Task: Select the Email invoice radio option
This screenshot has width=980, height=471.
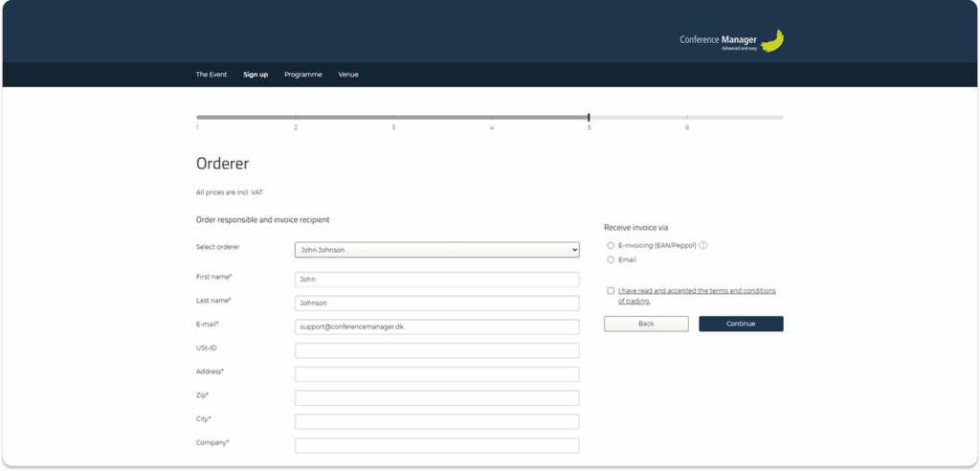Action: (x=611, y=259)
